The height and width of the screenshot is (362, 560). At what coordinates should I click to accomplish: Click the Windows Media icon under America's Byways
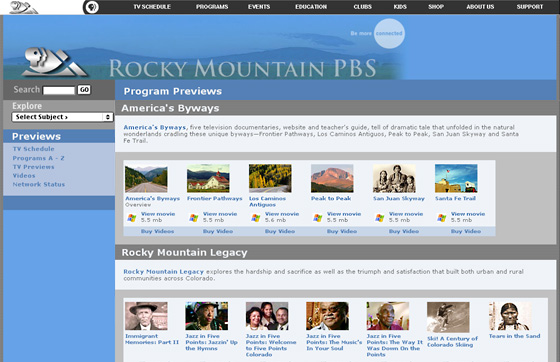(x=132, y=217)
